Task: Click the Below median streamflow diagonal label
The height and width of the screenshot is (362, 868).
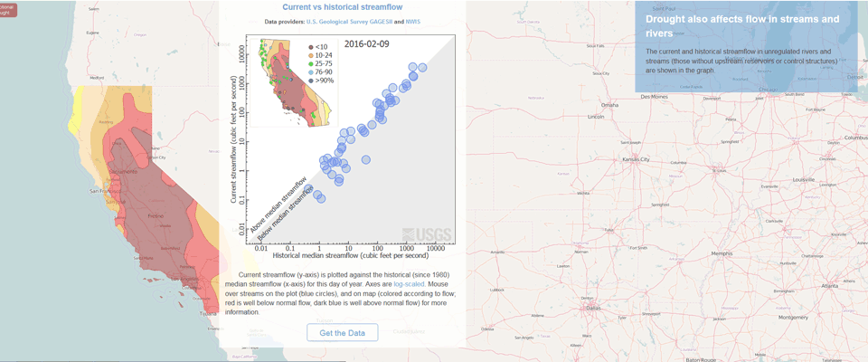Action: click(287, 213)
